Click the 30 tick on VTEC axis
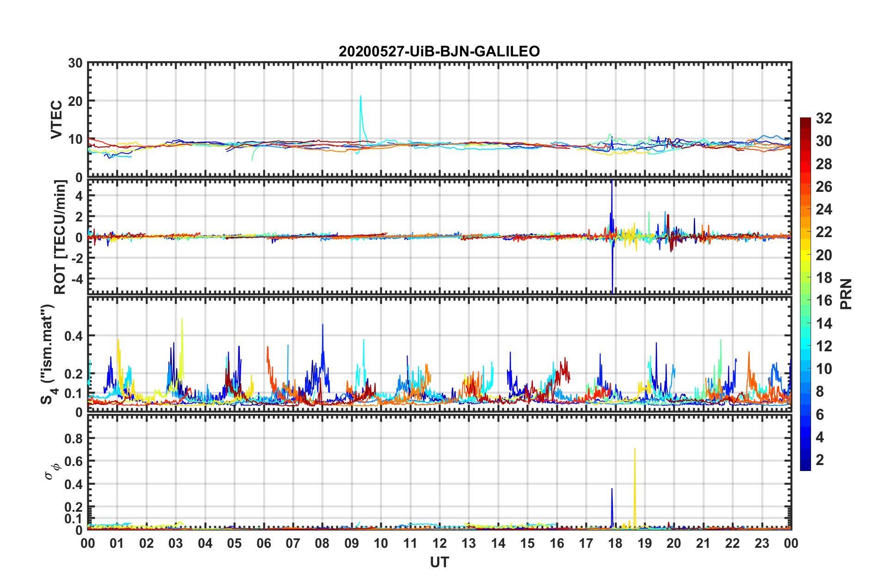 pyautogui.click(x=75, y=63)
